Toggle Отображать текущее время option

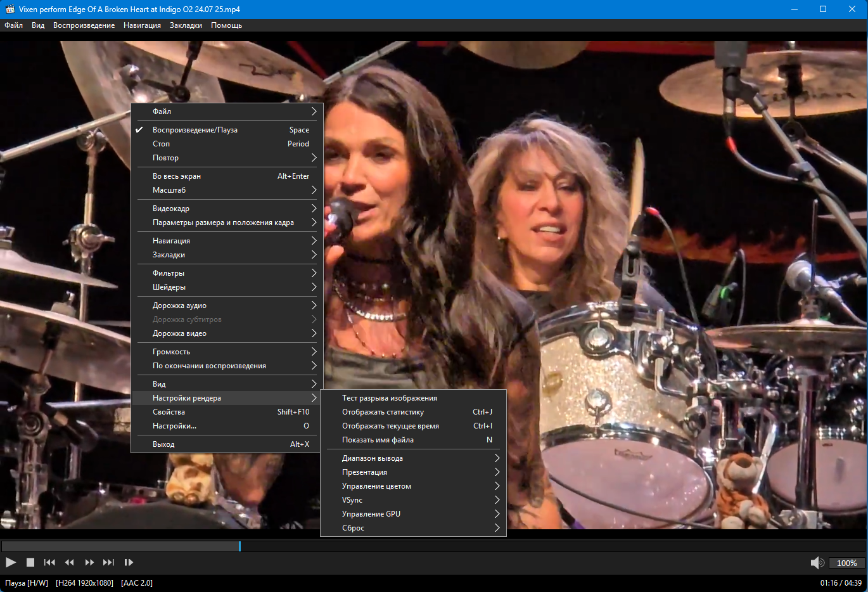[390, 426]
